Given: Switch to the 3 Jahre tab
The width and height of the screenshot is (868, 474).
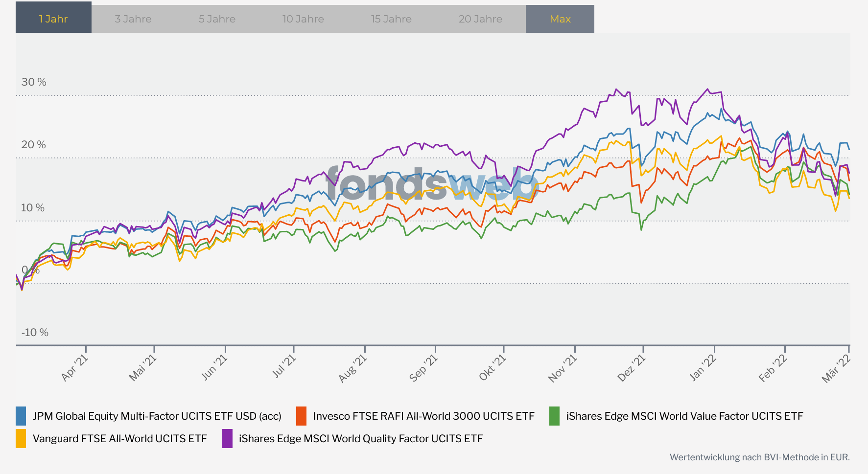Looking at the screenshot, I should 133,19.
